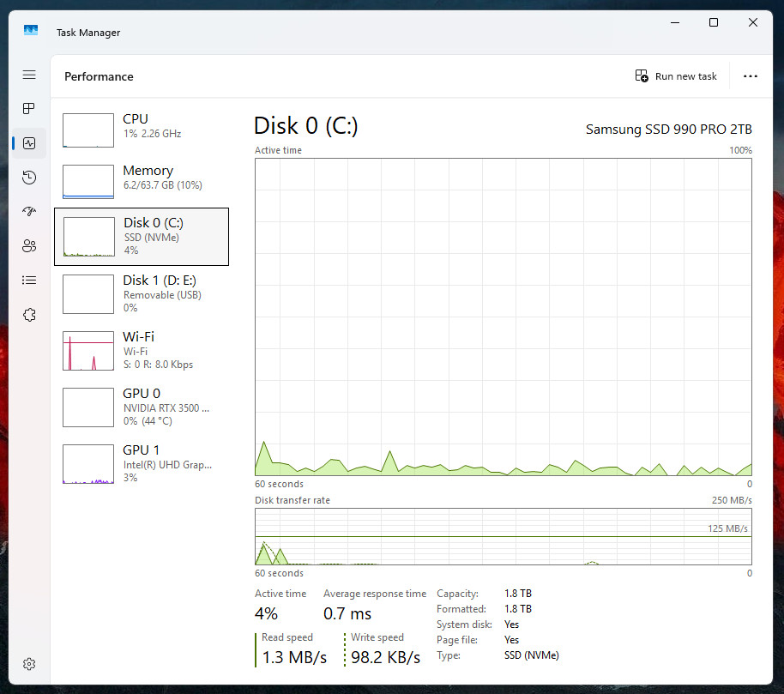The image size is (784, 694).
Task: Click the Run new task button
Action: 676,76
